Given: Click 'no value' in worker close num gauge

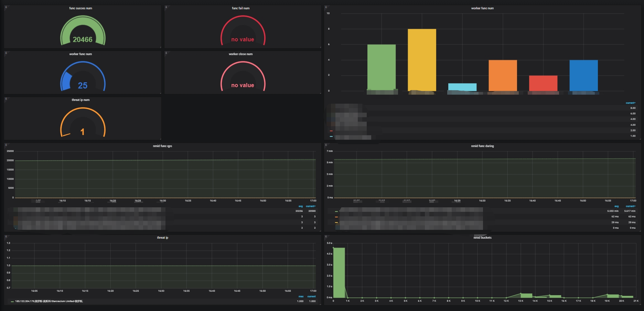Looking at the screenshot, I should 243,85.
